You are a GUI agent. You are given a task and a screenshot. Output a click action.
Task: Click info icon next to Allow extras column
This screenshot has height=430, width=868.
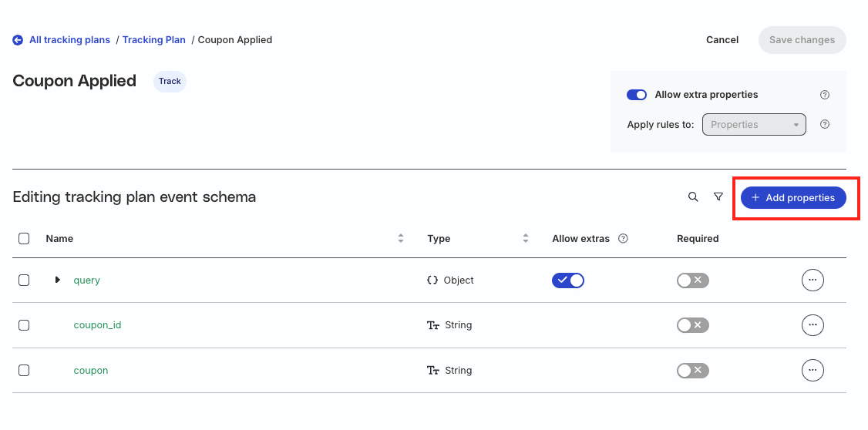(x=623, y=239)
